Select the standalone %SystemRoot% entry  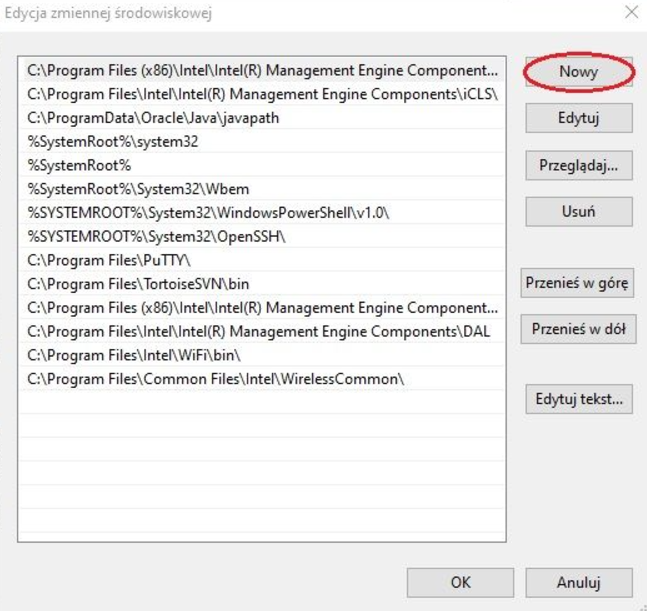[79, 166]
